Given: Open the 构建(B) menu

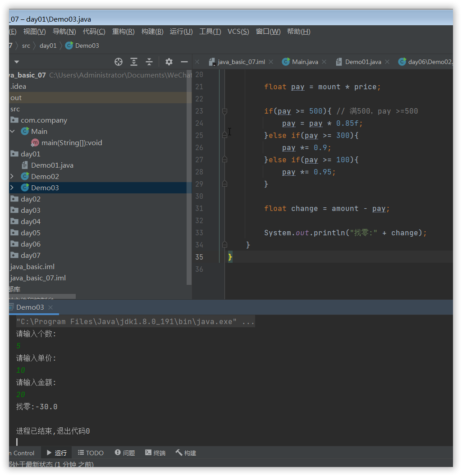Looking at the screenshot, I should coord(152,32).
